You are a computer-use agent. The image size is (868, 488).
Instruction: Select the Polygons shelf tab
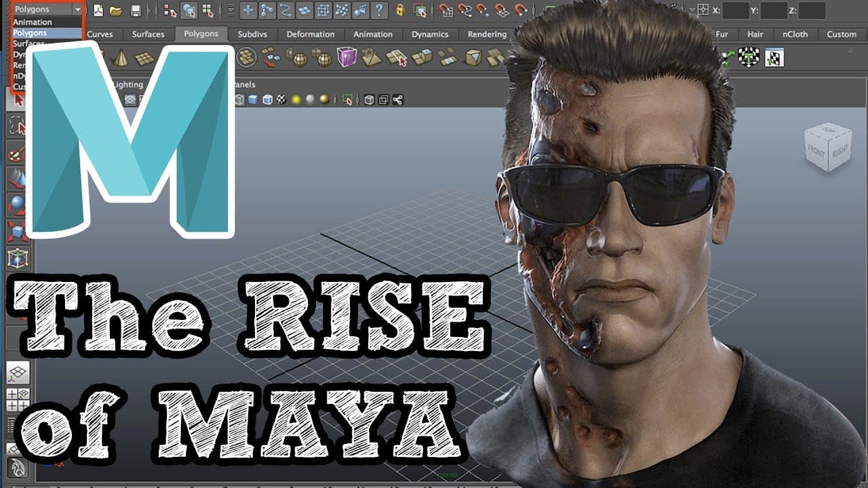201,34
